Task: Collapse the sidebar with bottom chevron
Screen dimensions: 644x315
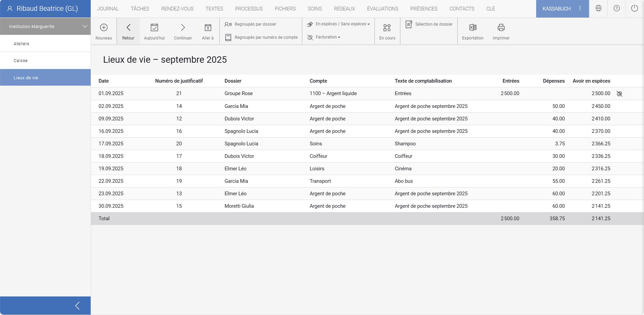Action: click(x=77, y=306)
